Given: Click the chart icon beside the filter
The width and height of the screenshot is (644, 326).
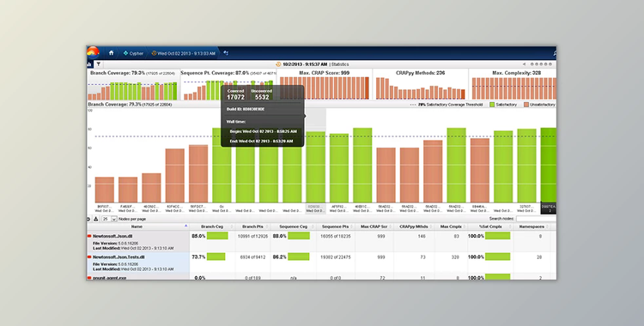Looking at the screenshot, I should (89, 64).
